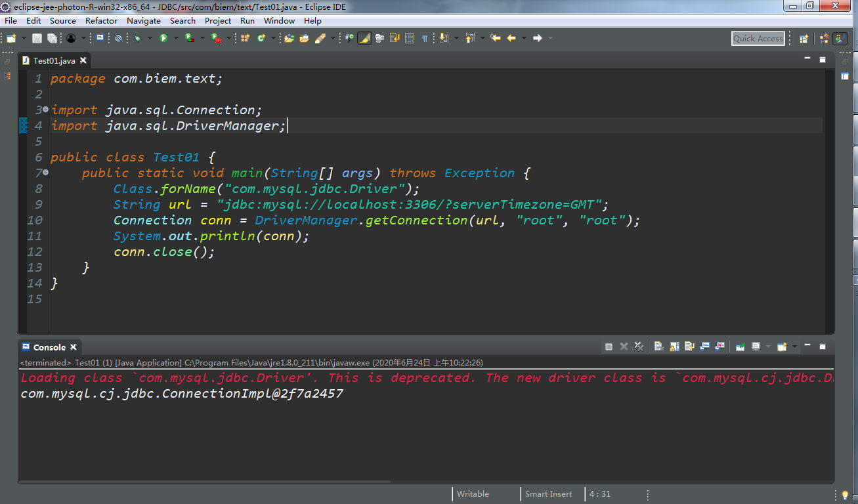Open dropdown arrow beside Back arrow

[x=524, y=38]
